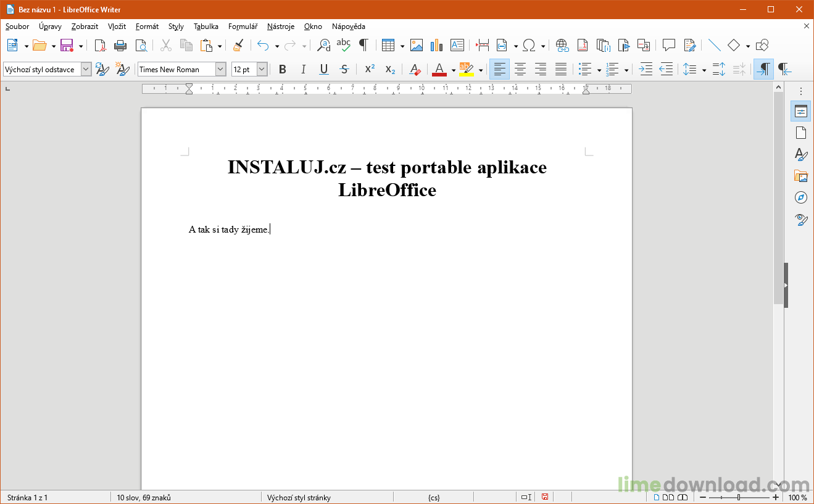The image size is (814, 504).
Task: Insert an image using toolbar icon
Action: click(x=417, y=45)
